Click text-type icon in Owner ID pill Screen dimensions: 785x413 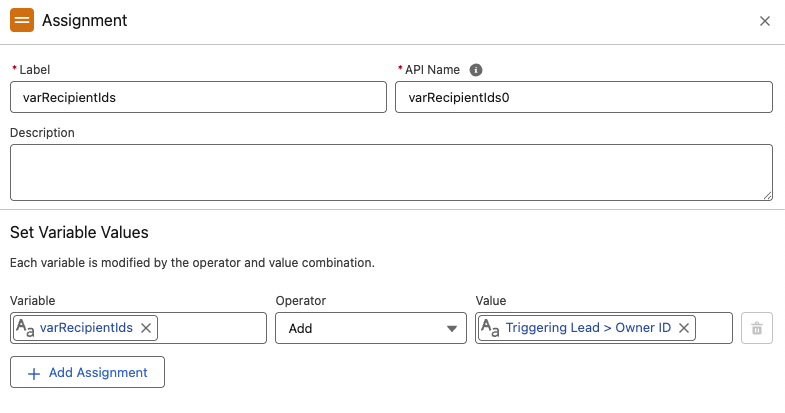[492, 328]
